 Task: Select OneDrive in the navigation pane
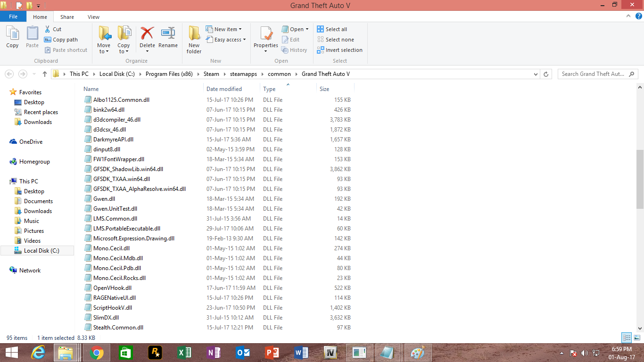(31, 142)
